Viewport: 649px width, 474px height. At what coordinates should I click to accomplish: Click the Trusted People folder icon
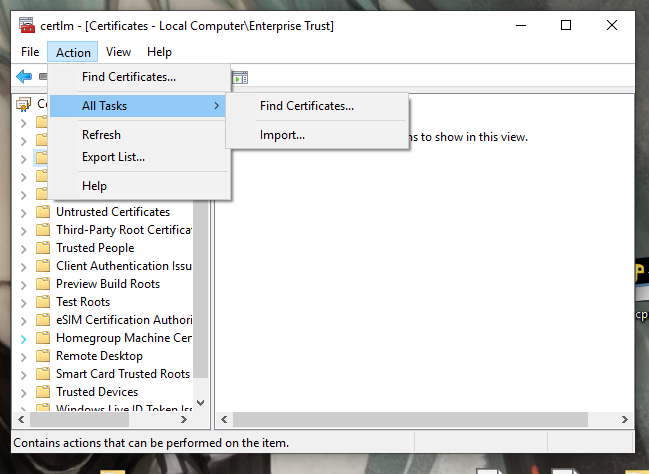pyautogui.click(x=43, y=248)
